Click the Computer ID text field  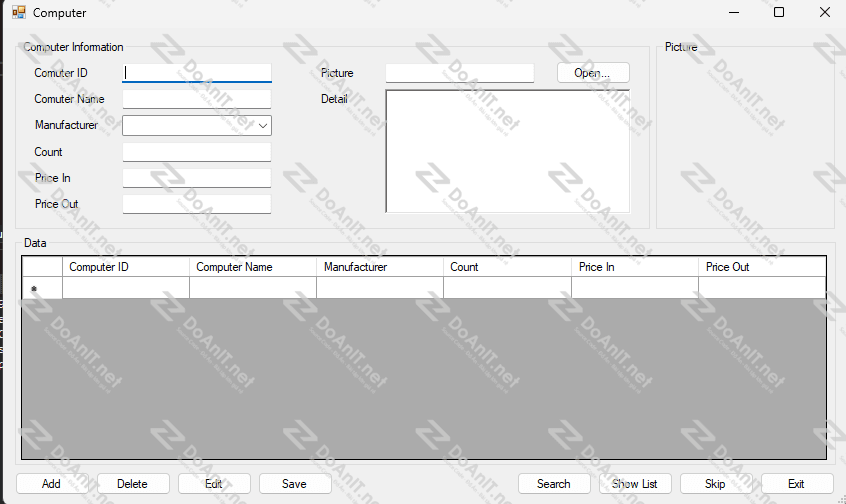tap(197, 73)
